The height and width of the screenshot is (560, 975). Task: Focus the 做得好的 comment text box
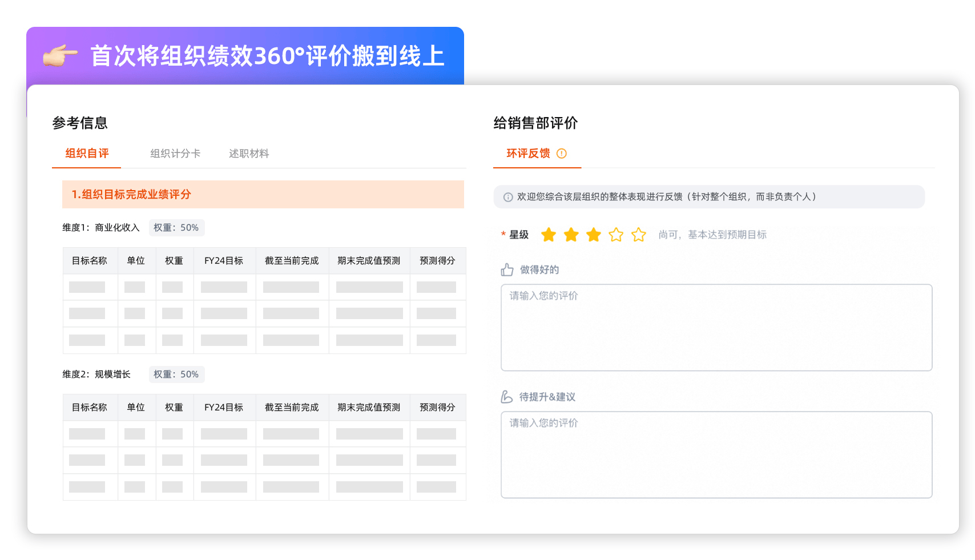point(716,328)
